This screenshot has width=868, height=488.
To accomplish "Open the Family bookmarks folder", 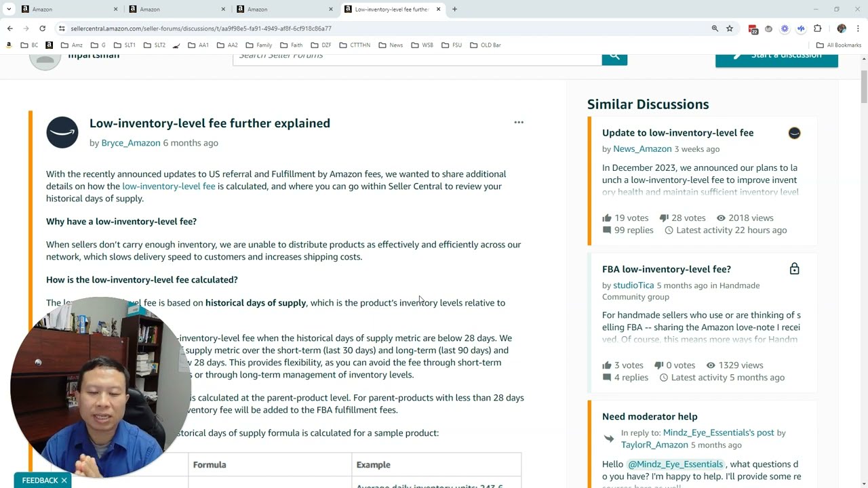I will tap(258, 45).
